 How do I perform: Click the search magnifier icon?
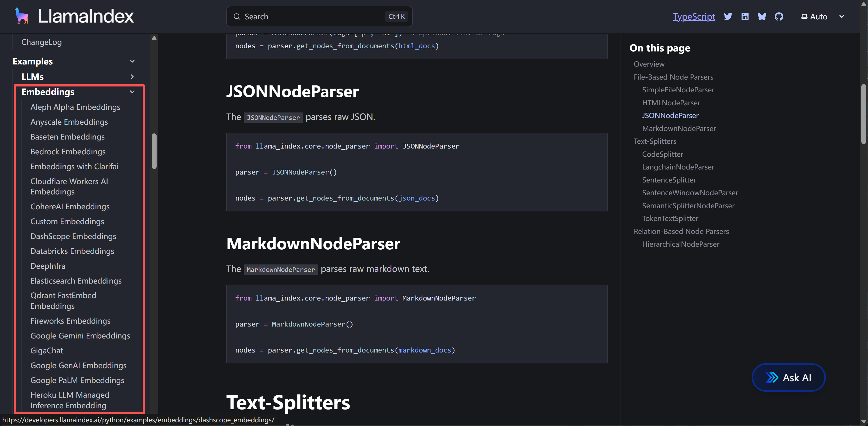point(237,16)
